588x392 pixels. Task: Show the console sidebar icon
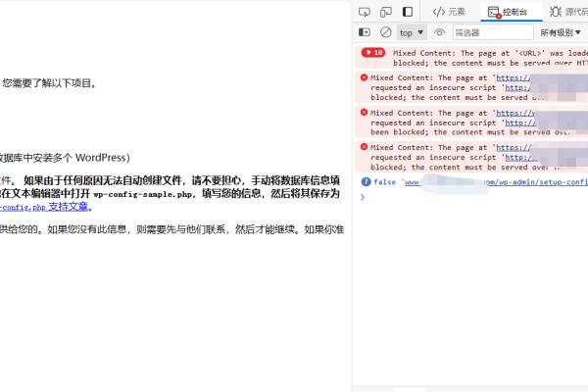[x=365, y=32]
